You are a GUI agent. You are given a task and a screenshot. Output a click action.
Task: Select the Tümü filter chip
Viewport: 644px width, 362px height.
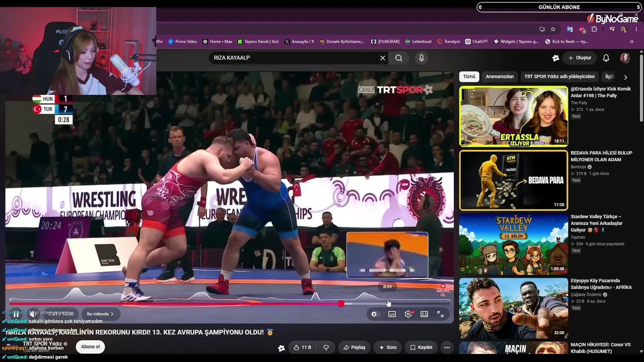(469, 76)
